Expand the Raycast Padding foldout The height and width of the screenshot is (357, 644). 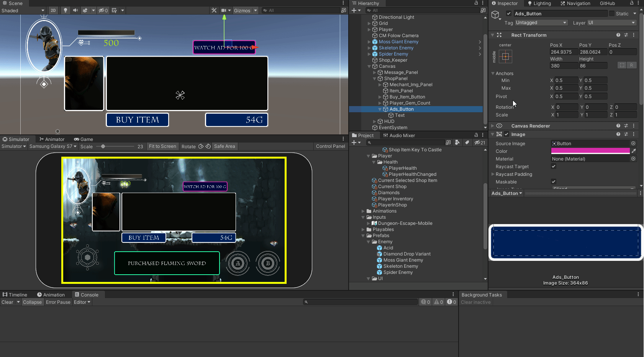pyautogui.click(x=493, y=174)
